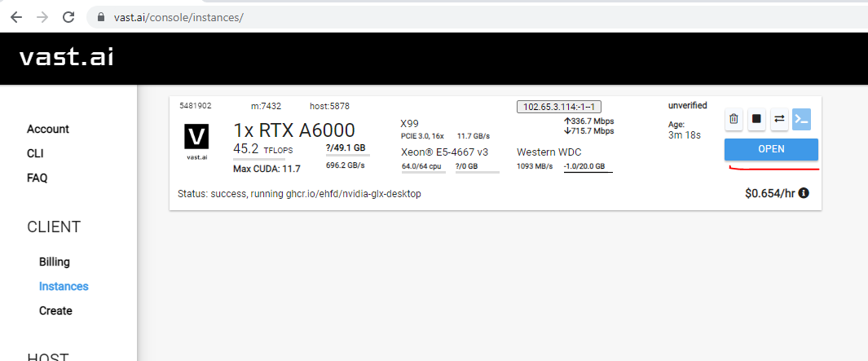Destroy the instance with the trash icon
868x361 pixels.
click(734, 119)
